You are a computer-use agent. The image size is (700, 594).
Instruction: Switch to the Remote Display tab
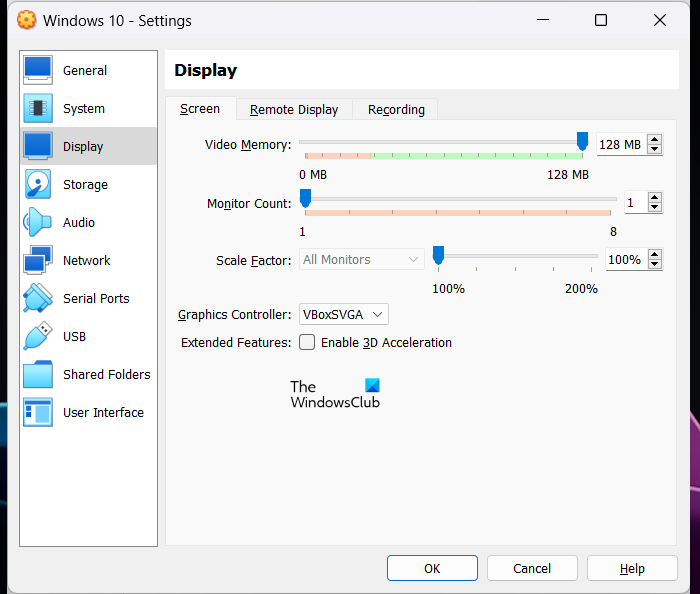click(294, 109)
